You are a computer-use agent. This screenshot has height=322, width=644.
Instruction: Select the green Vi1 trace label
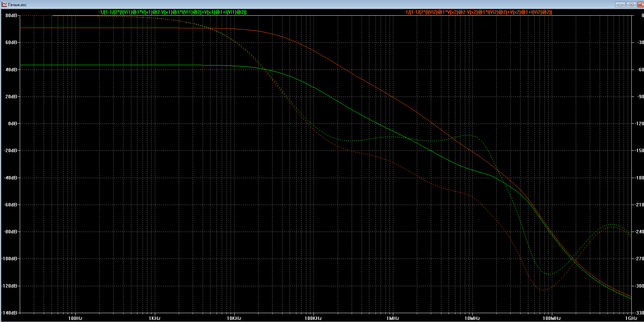[x=172, y=12]
